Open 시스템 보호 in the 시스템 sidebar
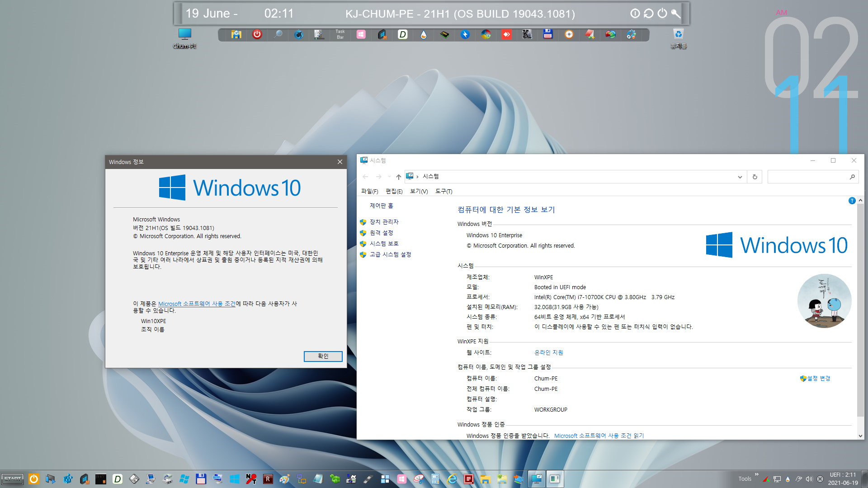Image resolution: width=868 pixels, height=488 pixels. coord(384,244)
